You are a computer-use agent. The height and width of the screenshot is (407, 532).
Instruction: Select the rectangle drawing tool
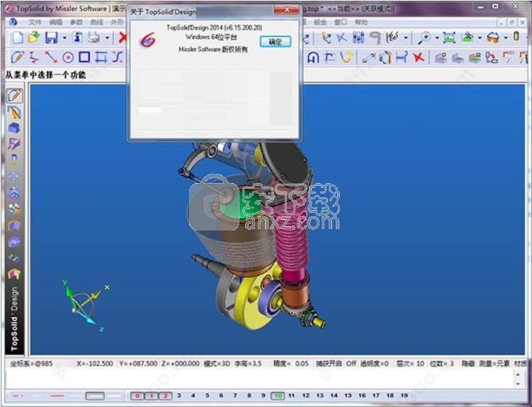coord(84,57)
